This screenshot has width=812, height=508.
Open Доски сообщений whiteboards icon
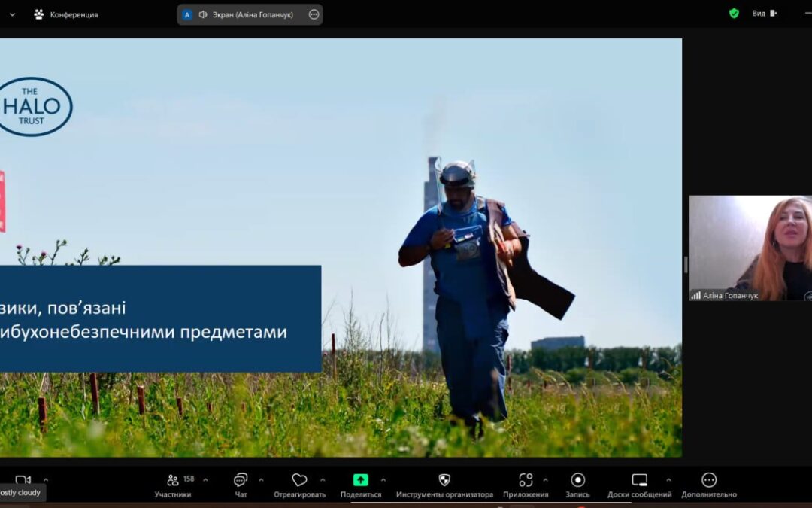[639, 480]
